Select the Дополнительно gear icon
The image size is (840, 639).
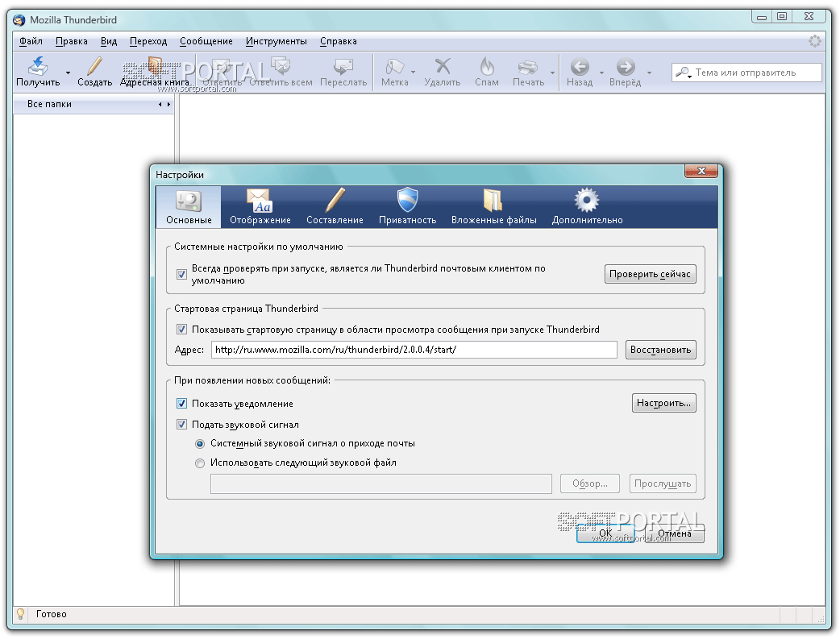click(587, 201)
